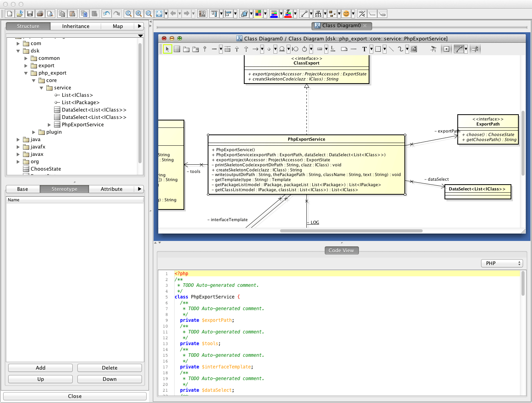
Task: Click the Save file icon
Action: (30, 14)
